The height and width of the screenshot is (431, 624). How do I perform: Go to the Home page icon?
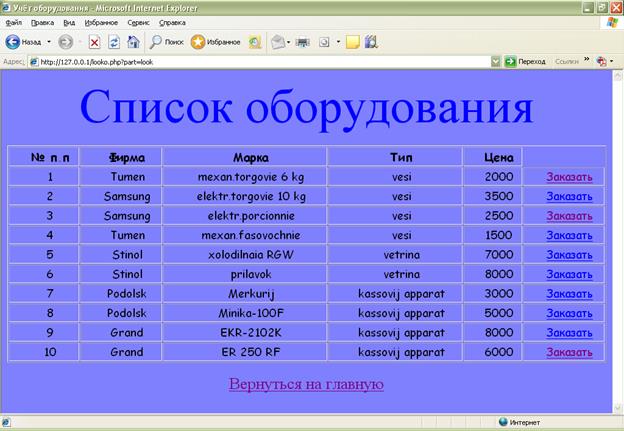coord(133,42)
